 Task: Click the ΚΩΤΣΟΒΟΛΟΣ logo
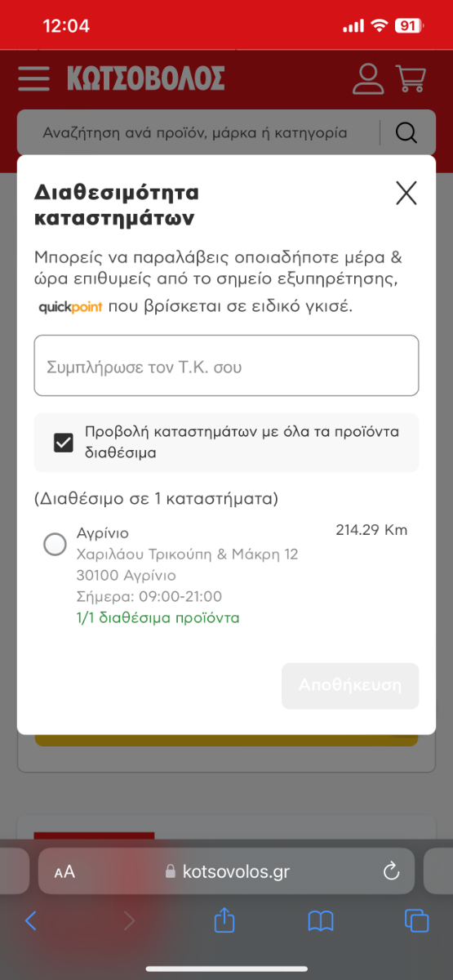(145, 78)
